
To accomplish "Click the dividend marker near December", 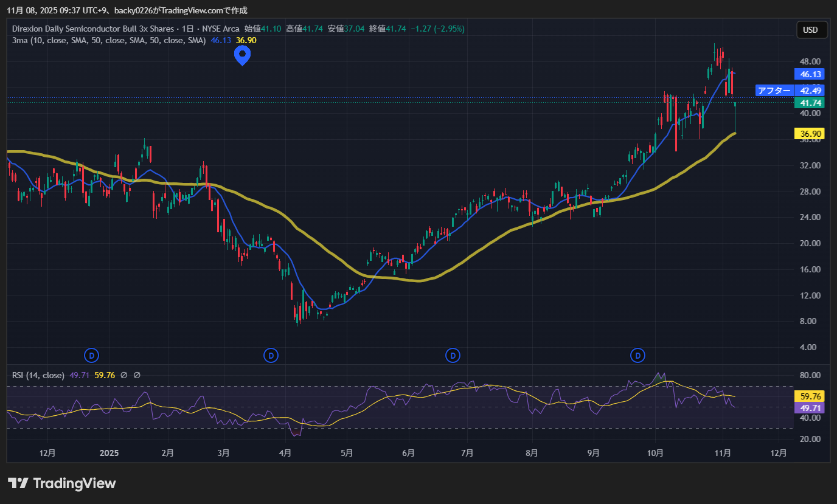I will click(x=91, y=355).
